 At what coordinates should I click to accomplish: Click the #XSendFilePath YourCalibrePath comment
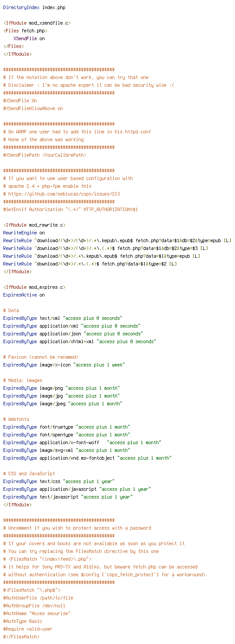click(x=44, y=155)
